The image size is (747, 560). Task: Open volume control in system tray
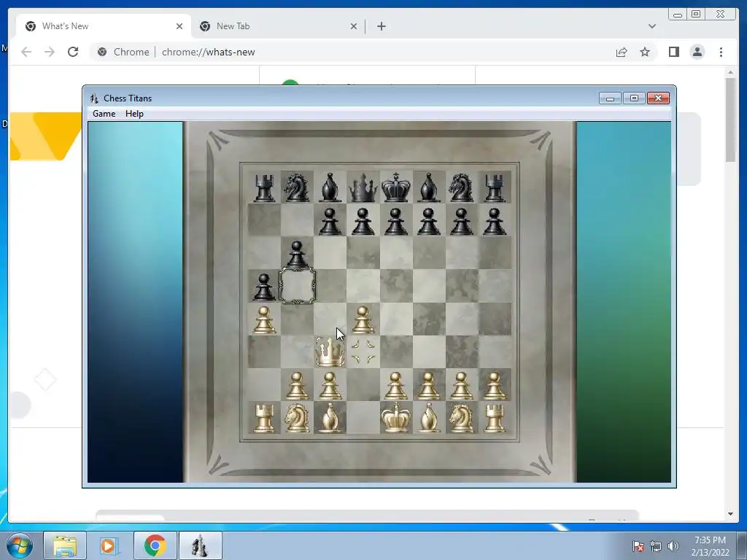(x=673, y=546)
